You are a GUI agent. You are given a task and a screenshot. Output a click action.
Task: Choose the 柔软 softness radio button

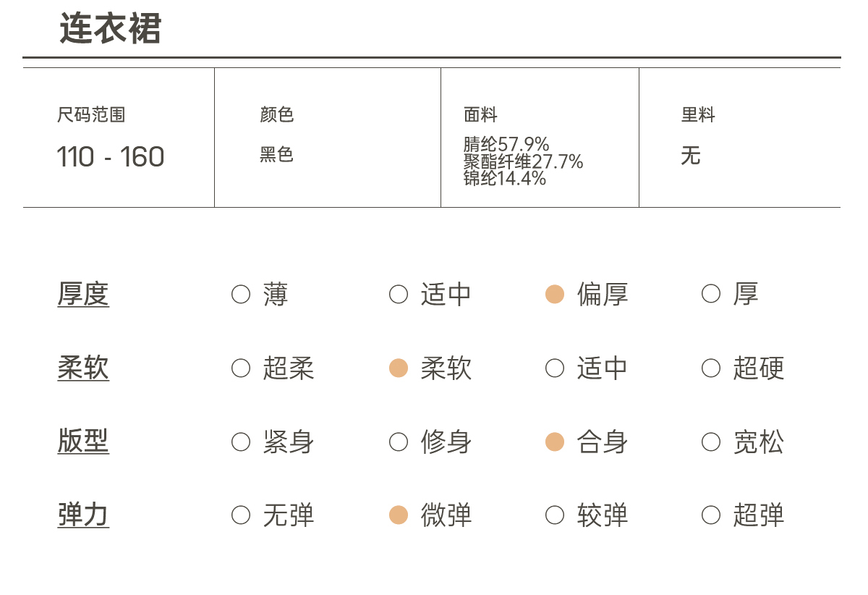[399, 368]
